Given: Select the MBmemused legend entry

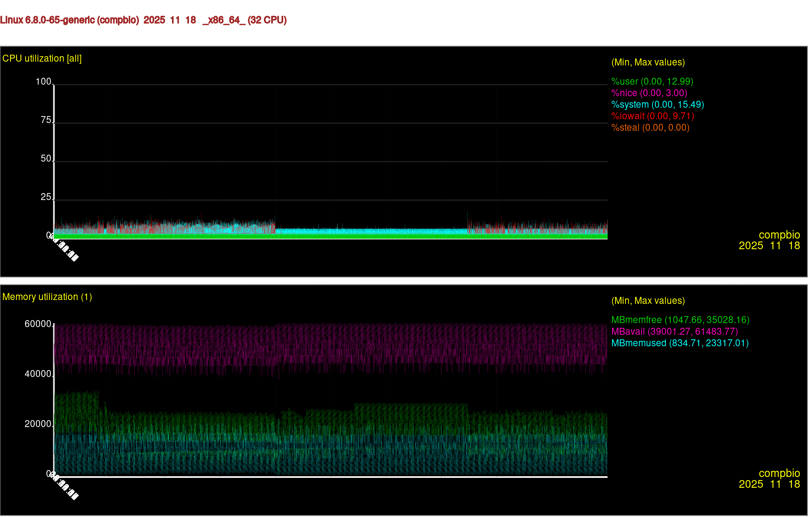Looking at the screenshot, I should pos(680,343).
